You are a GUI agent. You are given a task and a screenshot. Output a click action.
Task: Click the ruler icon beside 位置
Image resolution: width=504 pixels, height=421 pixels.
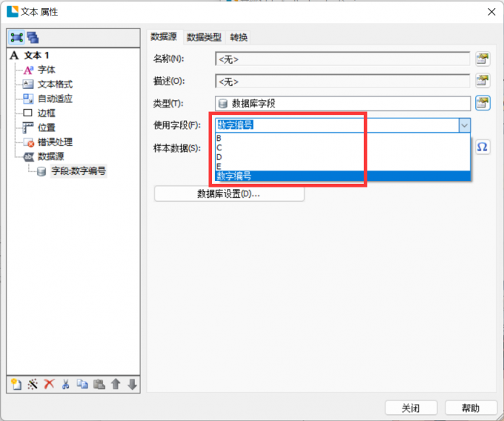(28, 127)
